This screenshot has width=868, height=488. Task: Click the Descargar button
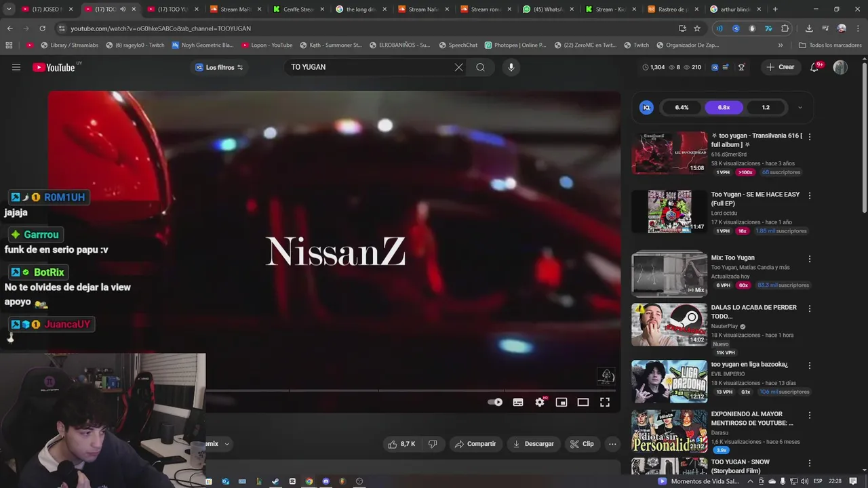point(534,444)
